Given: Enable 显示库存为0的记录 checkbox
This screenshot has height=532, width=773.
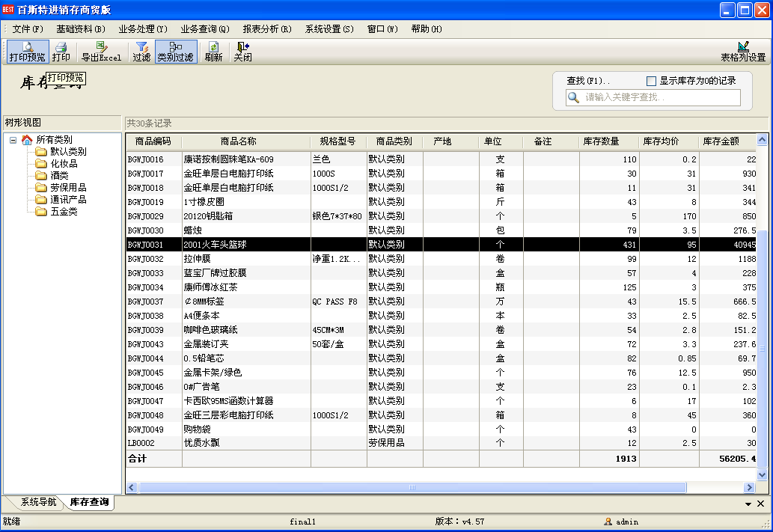Looking at the screenshot, I should point(651,81).
